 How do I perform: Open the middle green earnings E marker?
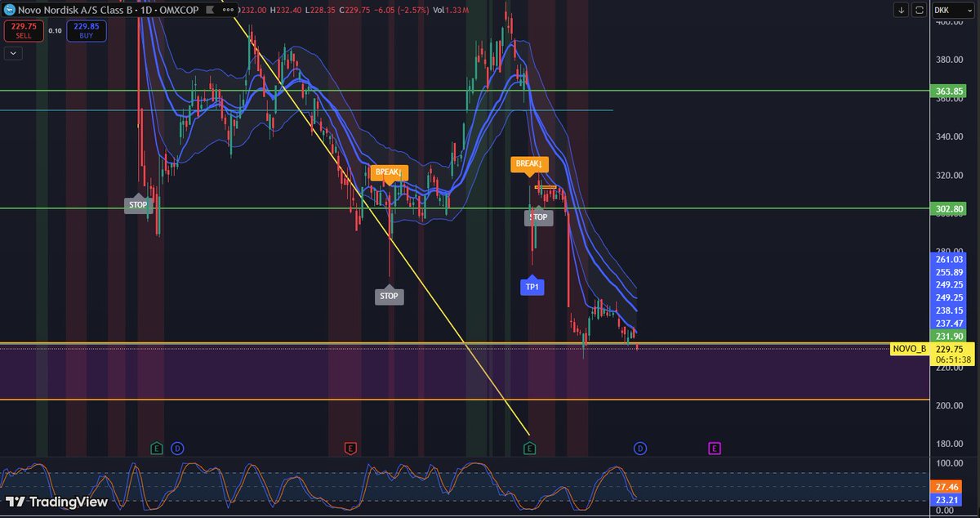click(529, 448)
